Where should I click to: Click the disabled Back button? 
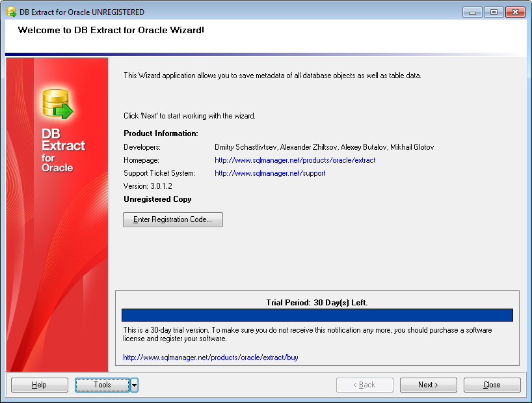364,385
